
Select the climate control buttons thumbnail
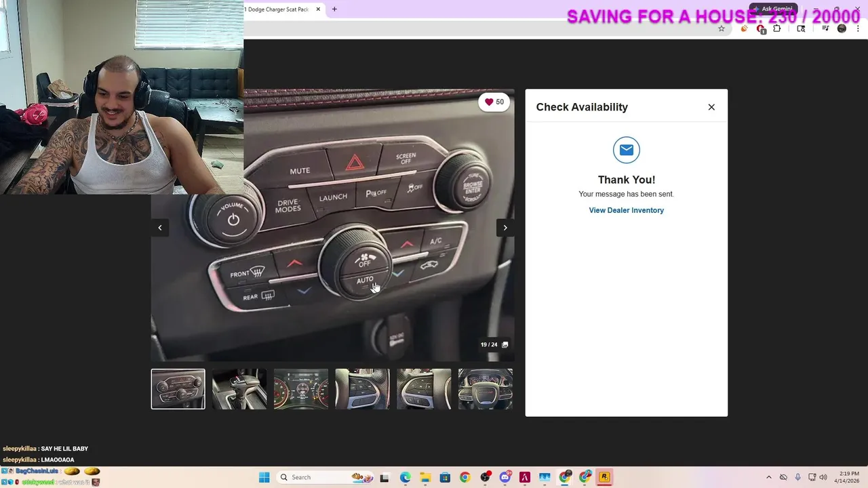pyautogui.click(x=178, y=389)
